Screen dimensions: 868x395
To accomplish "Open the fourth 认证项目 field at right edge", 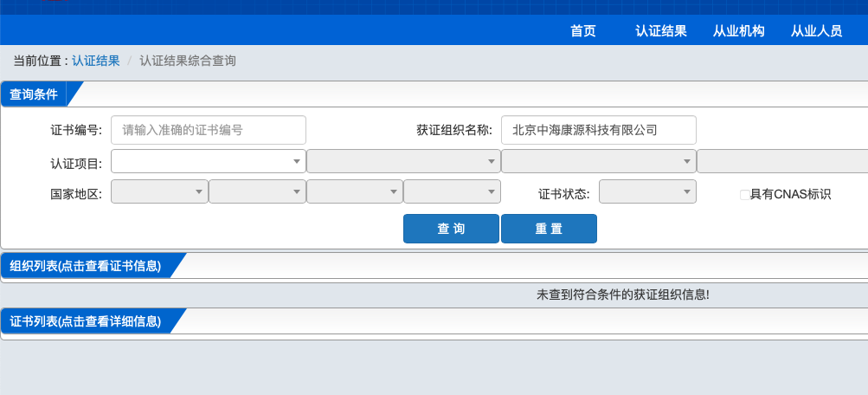I will (x=782, y=161).
